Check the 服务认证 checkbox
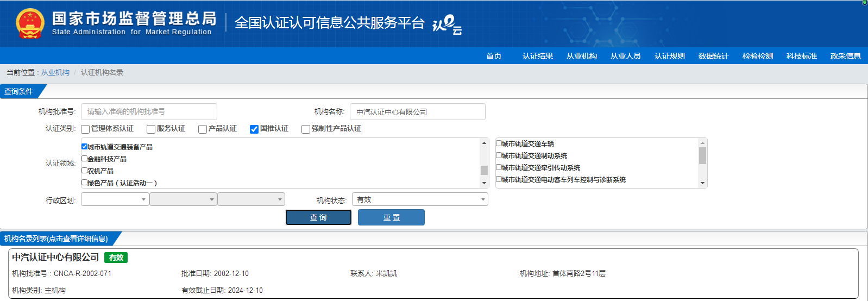 (x=151, y=129)
